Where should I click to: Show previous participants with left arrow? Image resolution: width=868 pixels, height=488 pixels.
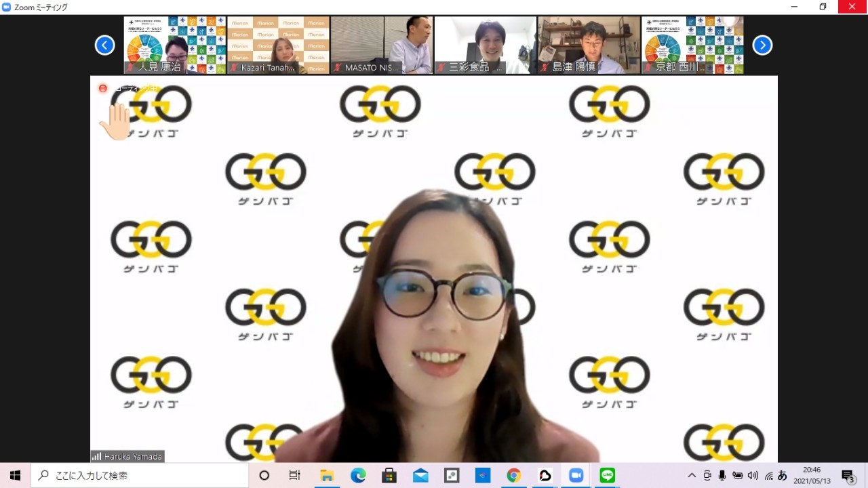tap(104, 45)
